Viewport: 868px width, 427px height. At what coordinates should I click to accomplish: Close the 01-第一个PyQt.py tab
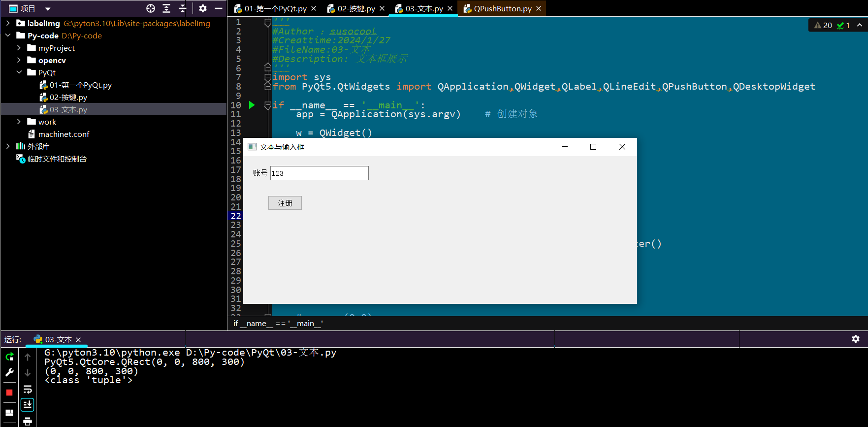(x=314, y=8)
